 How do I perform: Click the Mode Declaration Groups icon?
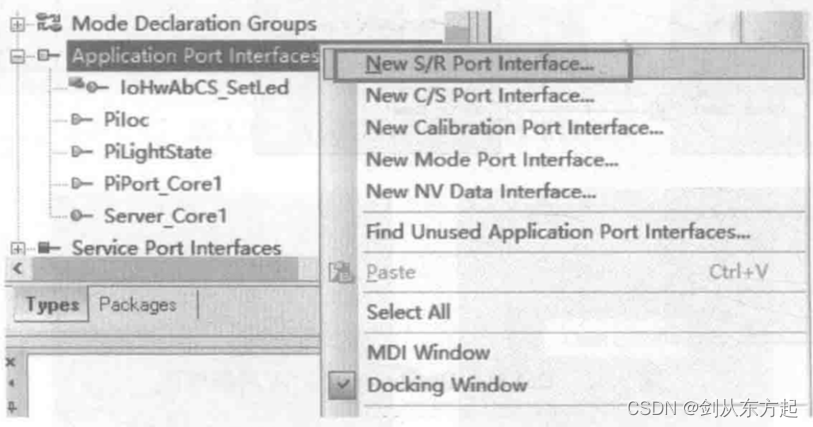pos(48,23)
